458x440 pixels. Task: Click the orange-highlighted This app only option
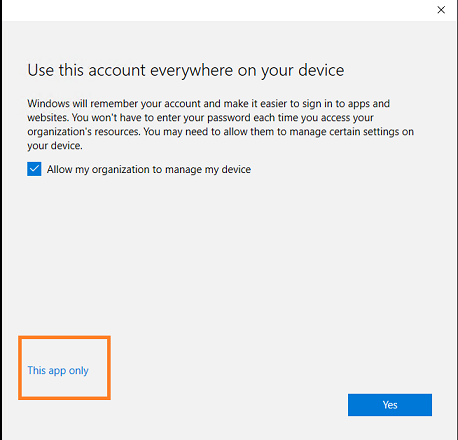(58, 371)
